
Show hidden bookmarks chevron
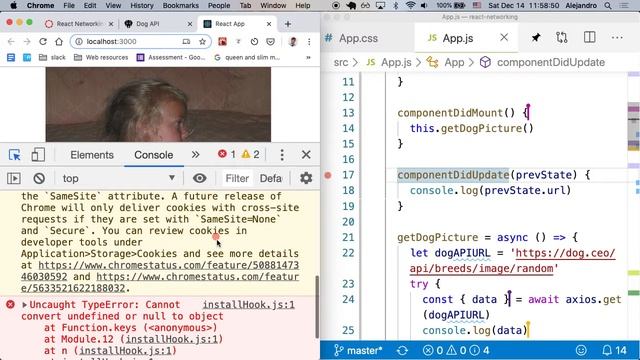[308, 57]
